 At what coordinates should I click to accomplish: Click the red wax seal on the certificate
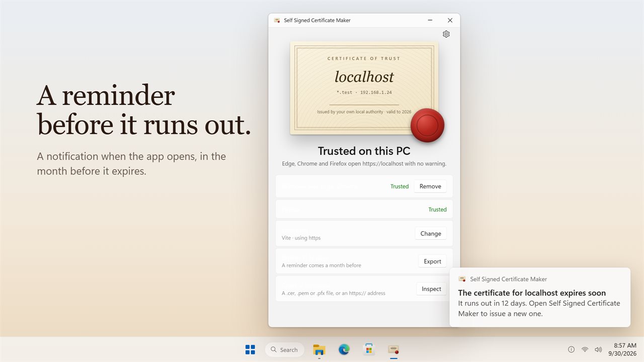pyautogui.click(x=428, y=125)
